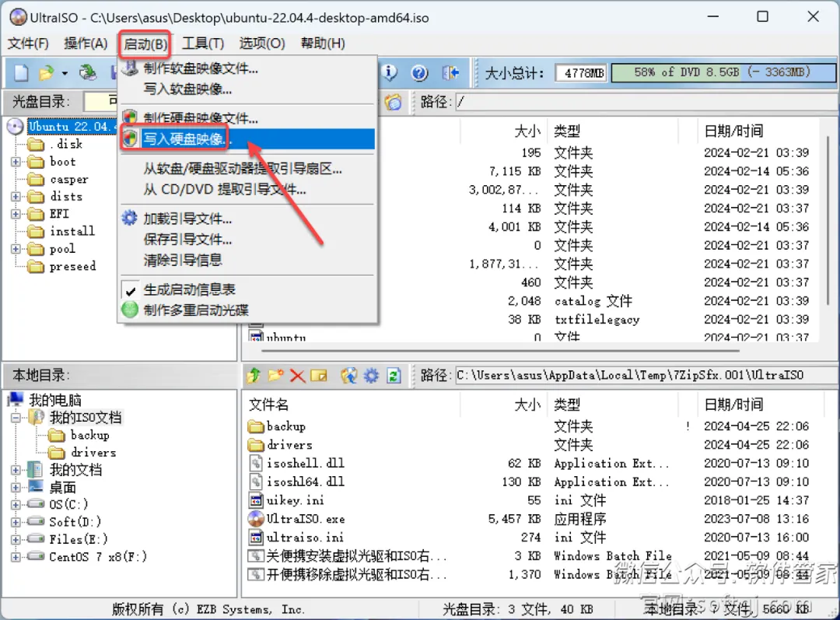This screenshot has width=840, height=620.
Task: Click the 类型 column header in the disc list
Action: [x=613, y=131]
